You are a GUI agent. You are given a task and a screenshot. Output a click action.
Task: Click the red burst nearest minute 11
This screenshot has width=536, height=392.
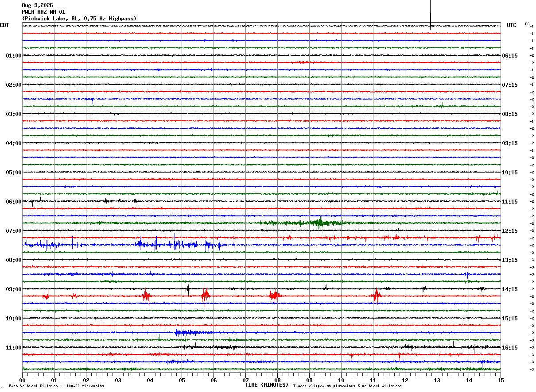(376, 296)
